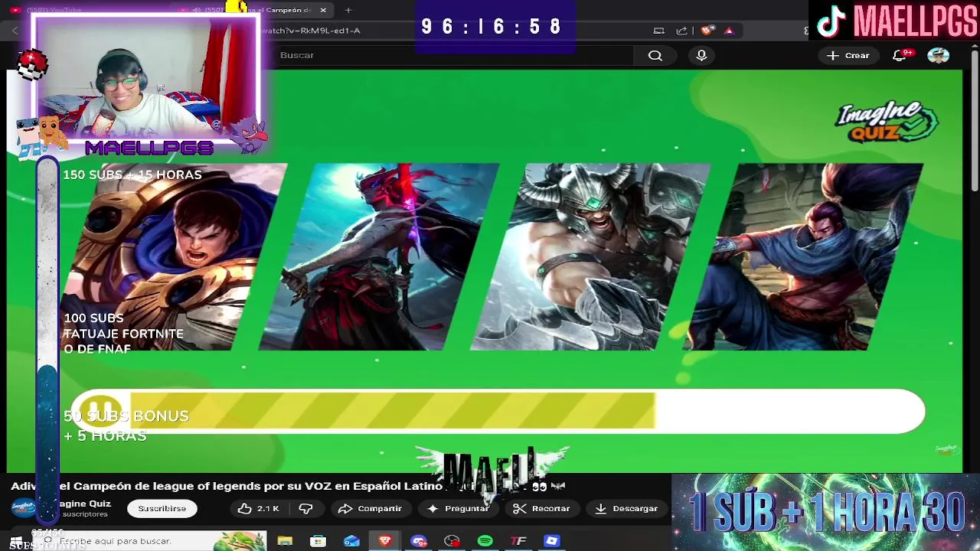
Task: Click the YouTube search magnifier button
Action: coord(655,55)
